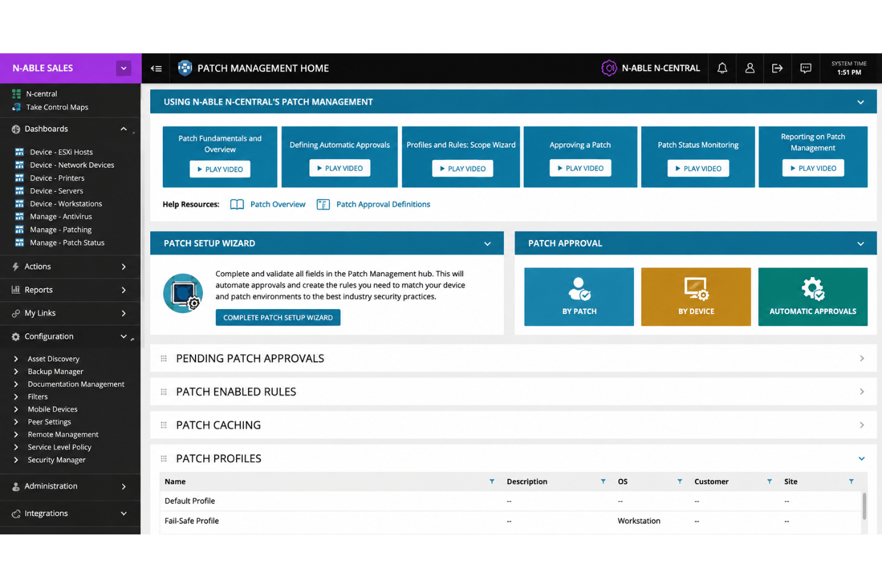Click Complete Patch Setup Wizard button
The width and height of the screenshot is (882, 588).
pyautogui.click(x=278, y=318)
